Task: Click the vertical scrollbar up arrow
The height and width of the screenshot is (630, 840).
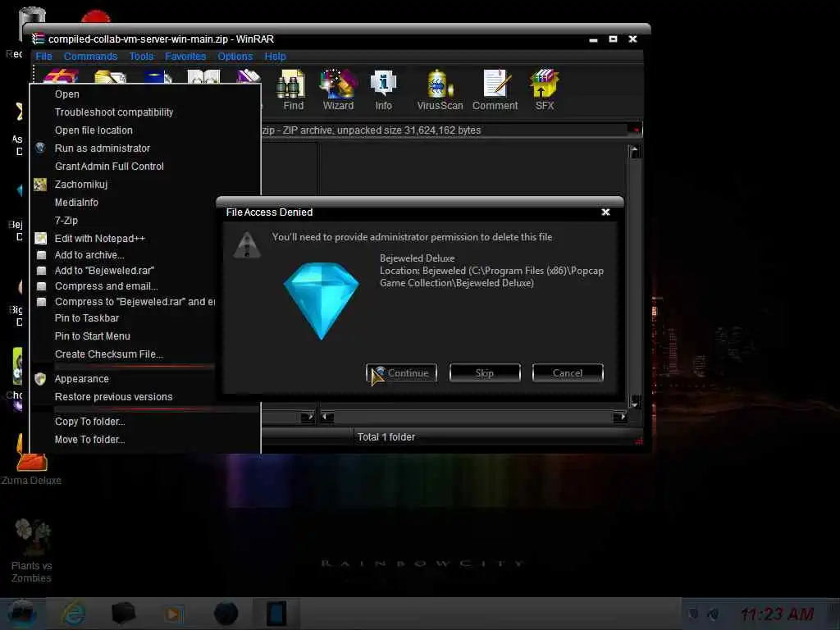Action: [635, 152]
